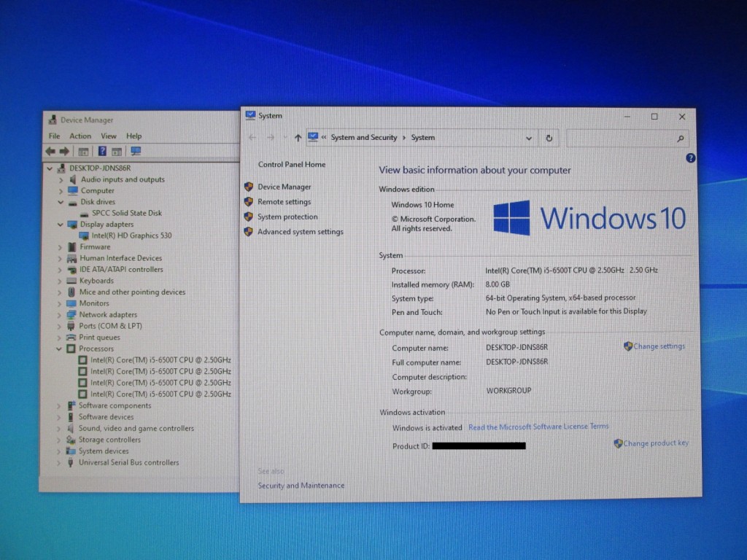Expand the System devices category
Image resolution: width=747 pixels, height=560 pixels.
click(x=58, y=451)
